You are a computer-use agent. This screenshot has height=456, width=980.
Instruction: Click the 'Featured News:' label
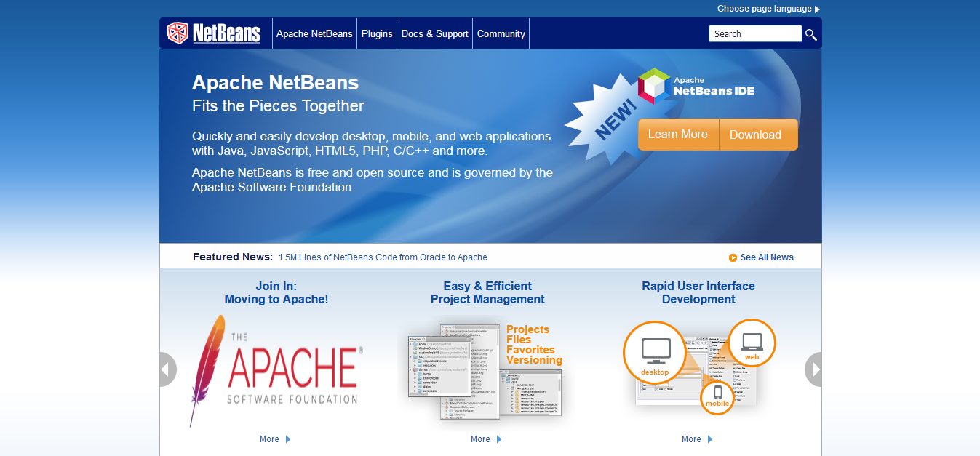pyautogui.click(x=233, y=257)
